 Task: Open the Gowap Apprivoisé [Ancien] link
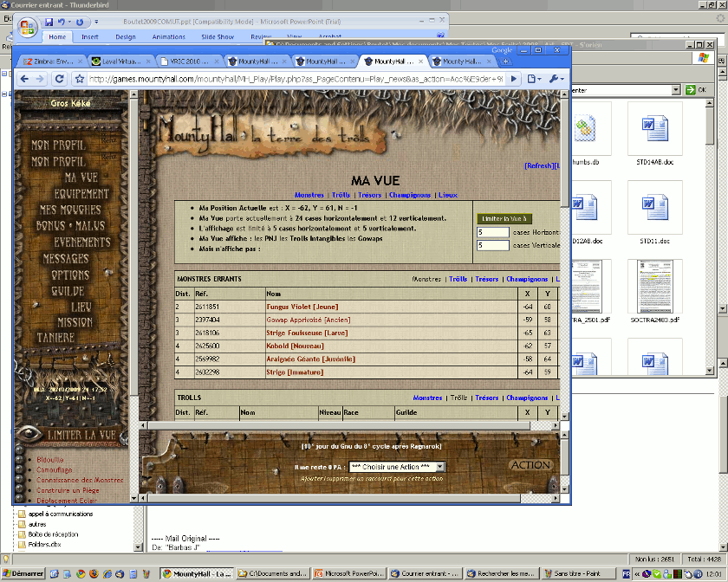[x=309, y=320]
